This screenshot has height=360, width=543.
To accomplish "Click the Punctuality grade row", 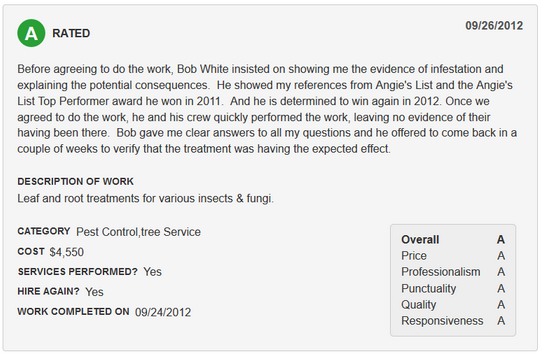I will point(453,288).
